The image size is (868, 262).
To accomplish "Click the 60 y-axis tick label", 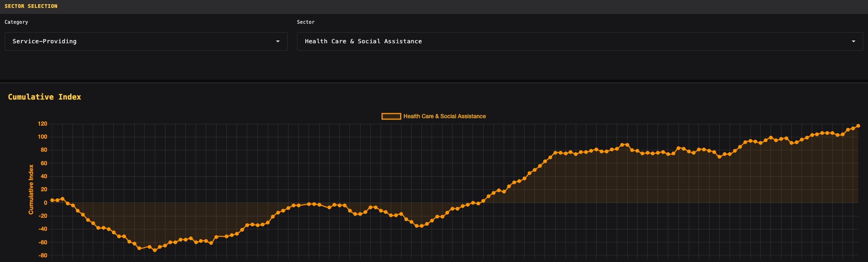I will [x=44, y=163].
